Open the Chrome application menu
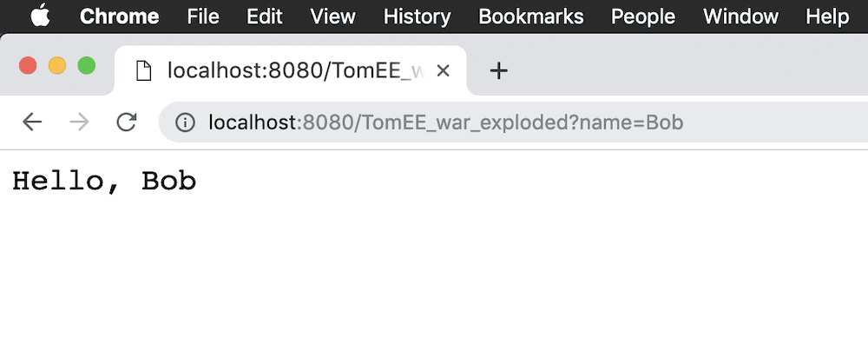Image resolution: width=868 pixels, height=344 pixels. [119, 17]
